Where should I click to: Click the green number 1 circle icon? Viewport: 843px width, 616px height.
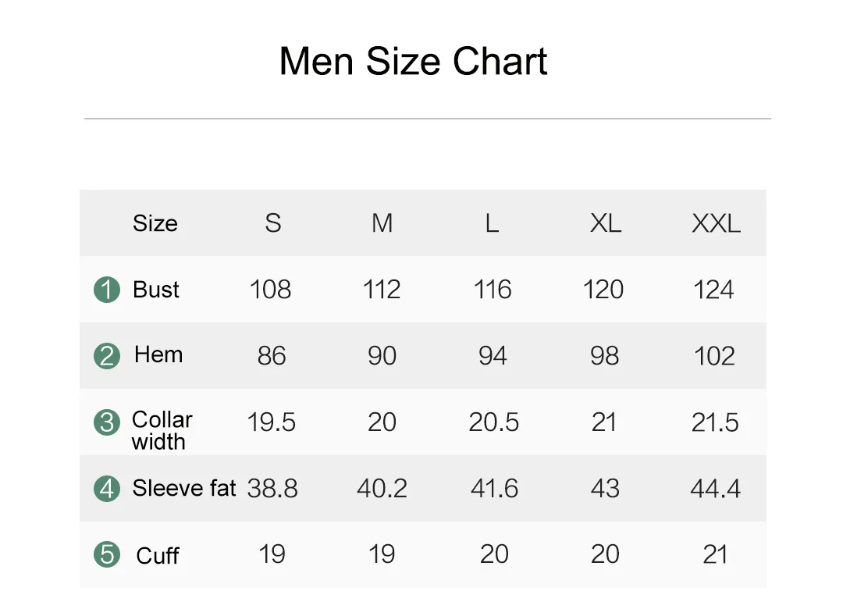[107, 290]
